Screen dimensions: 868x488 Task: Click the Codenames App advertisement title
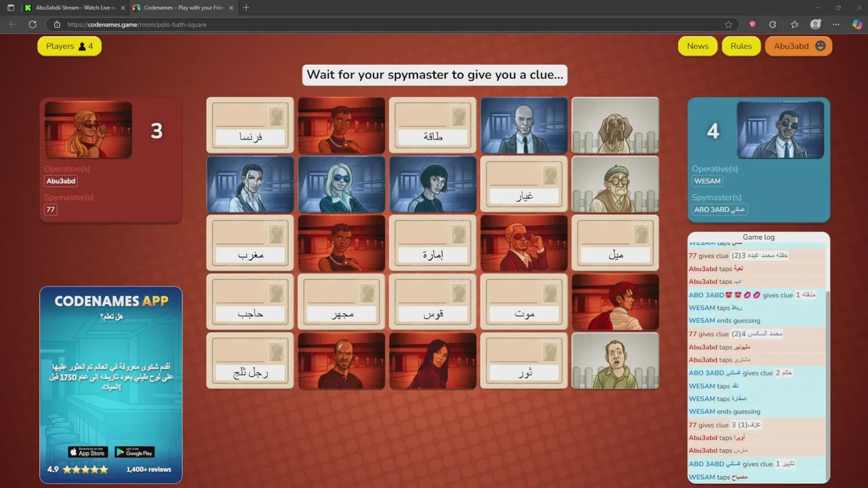pyautogui.click(x=111, y=301)
